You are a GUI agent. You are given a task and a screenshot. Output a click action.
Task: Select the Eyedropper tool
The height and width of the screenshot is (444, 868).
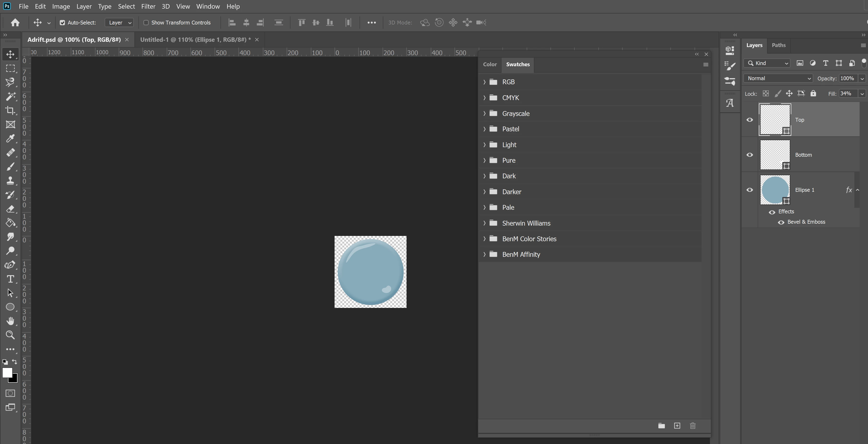10,138
